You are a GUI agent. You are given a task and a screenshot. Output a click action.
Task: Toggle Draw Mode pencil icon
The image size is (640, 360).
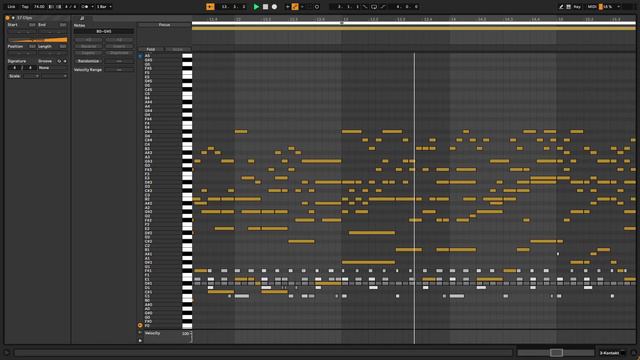[x=561, y=7]
